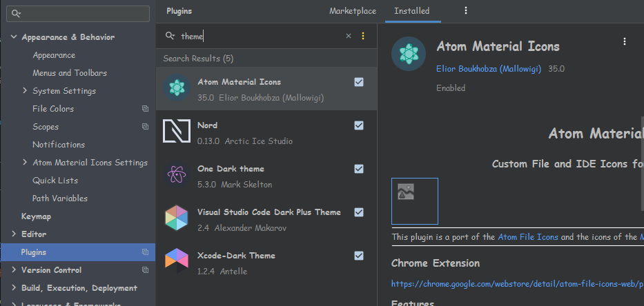Click the Visual Studio Code Dark Plus icon
The height and width of the screenshot is (306, 644).
point(177,218)
